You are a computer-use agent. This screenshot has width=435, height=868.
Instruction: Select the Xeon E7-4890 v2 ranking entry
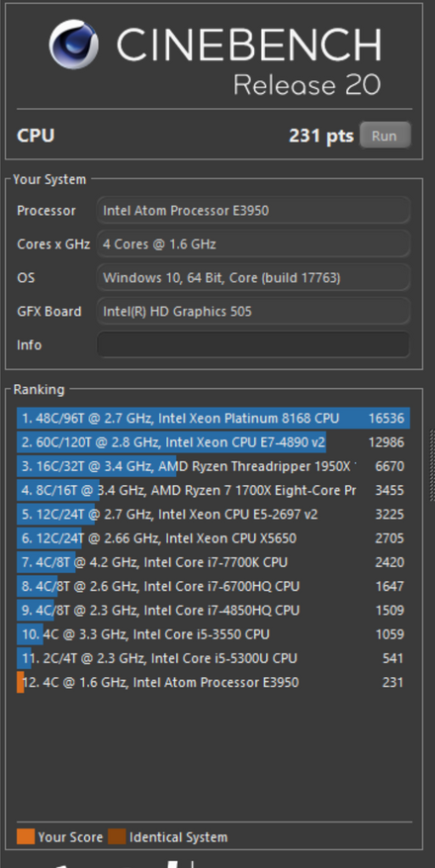click(214, 442)
